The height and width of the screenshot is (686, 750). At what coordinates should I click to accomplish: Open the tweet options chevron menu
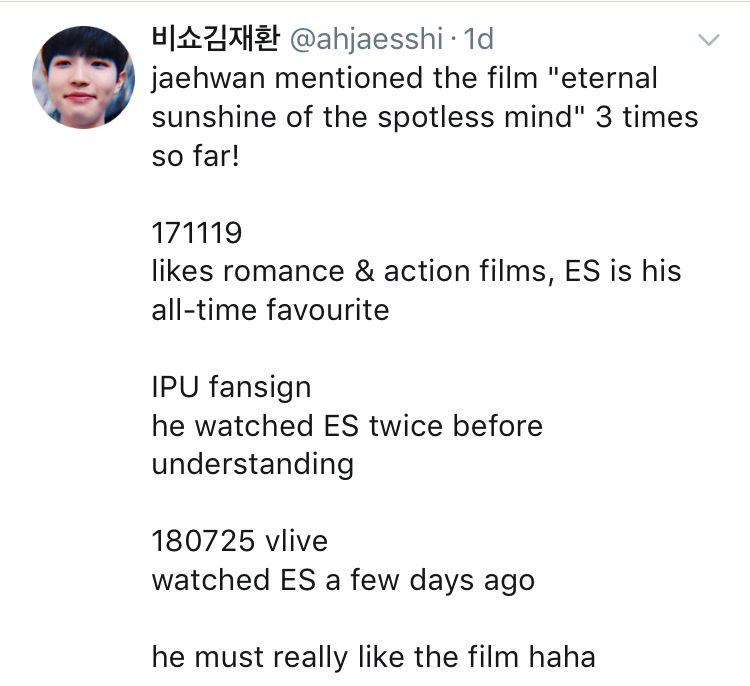pyautogui.click(x=708, y=40)
